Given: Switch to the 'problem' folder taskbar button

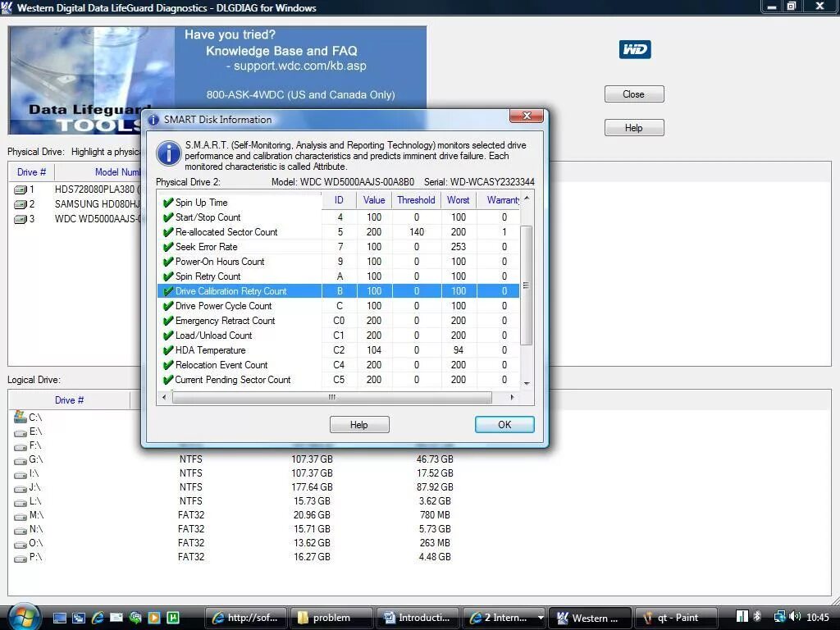Looking at the screenshot, I should [331, 619].
